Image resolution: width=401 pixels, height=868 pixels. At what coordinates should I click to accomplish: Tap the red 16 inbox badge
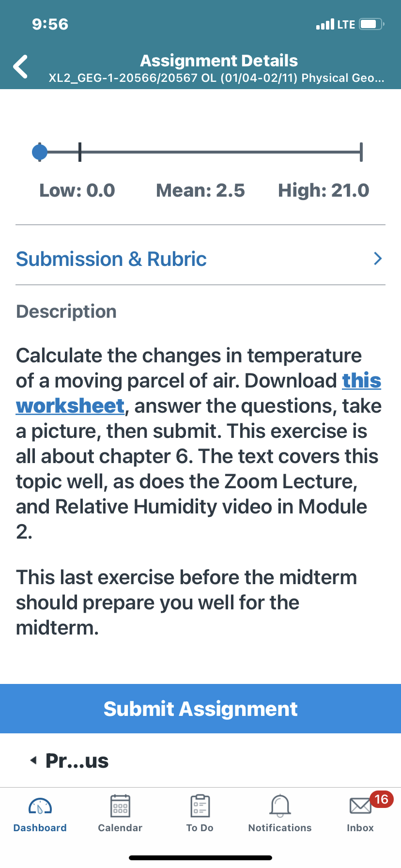(x=382, y=799)
